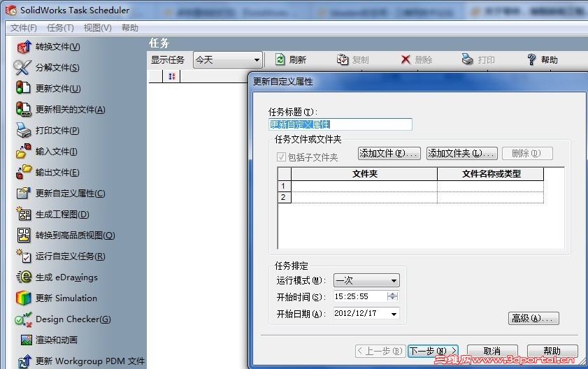The image size is (588, 369).
Task: Click the Task Title (任务标题) input field
Action: pyautogui.click(x=340, y=124)
